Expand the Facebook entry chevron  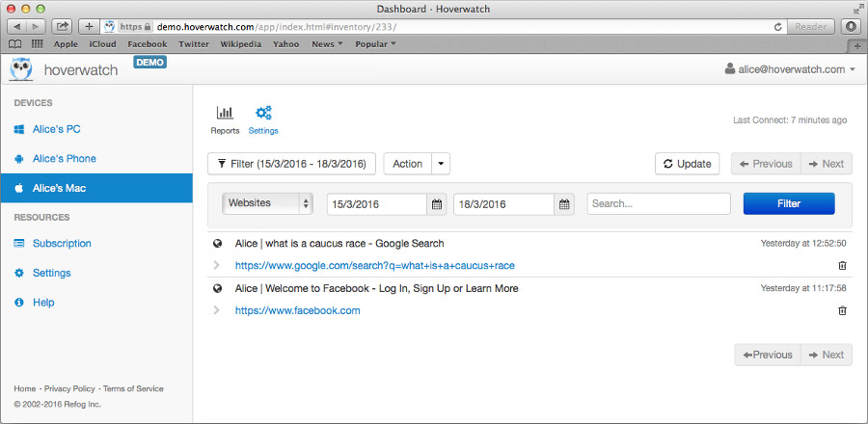click(x=217, y=310)
